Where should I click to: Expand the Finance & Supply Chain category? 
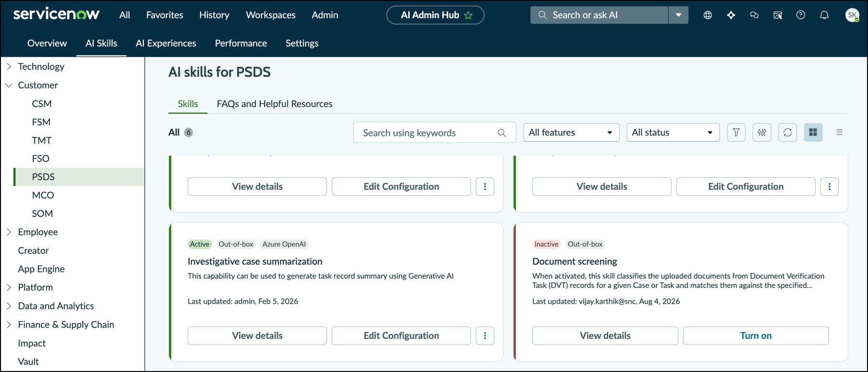tap(9, 325)
